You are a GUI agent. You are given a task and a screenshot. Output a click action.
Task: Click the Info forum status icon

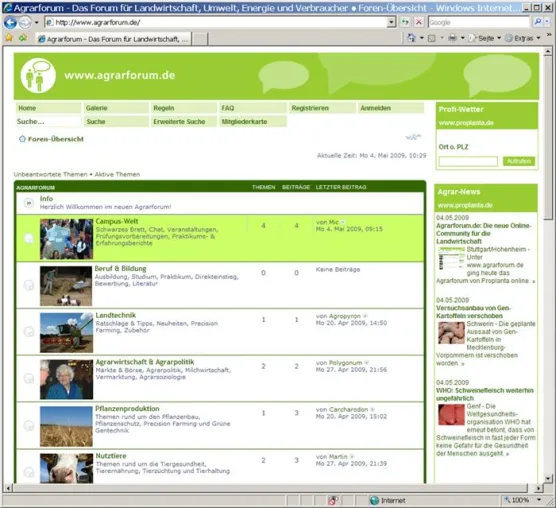click(29, 203)
